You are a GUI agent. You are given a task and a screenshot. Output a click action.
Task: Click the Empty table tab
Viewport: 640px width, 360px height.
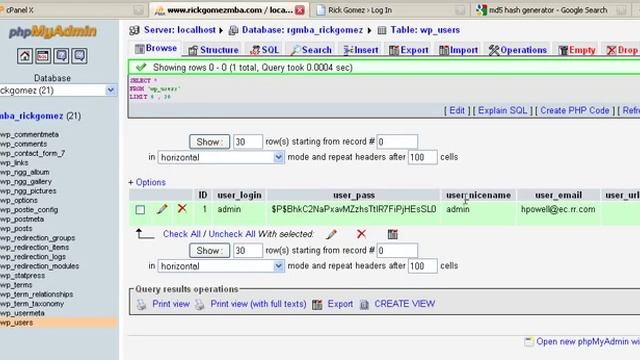pos(576,50)
